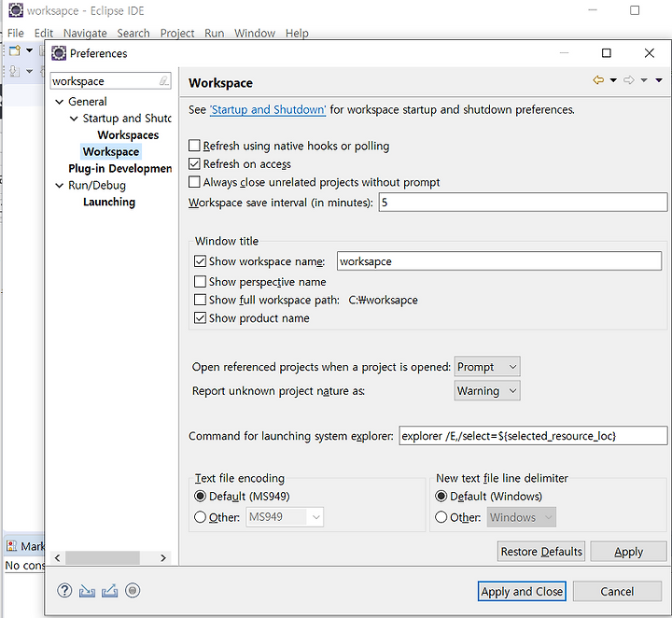
Task: Enable Refresh using native hooks or polling
Action: coord(194,146)
